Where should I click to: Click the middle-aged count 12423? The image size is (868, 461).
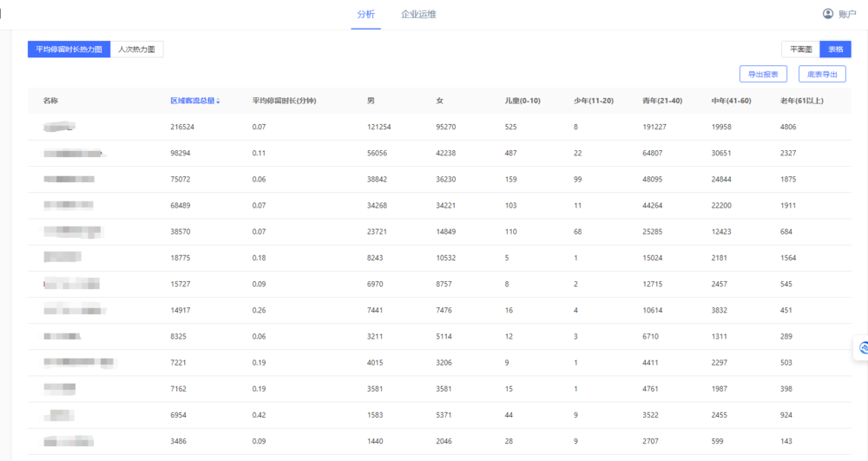tap(721, 231)
